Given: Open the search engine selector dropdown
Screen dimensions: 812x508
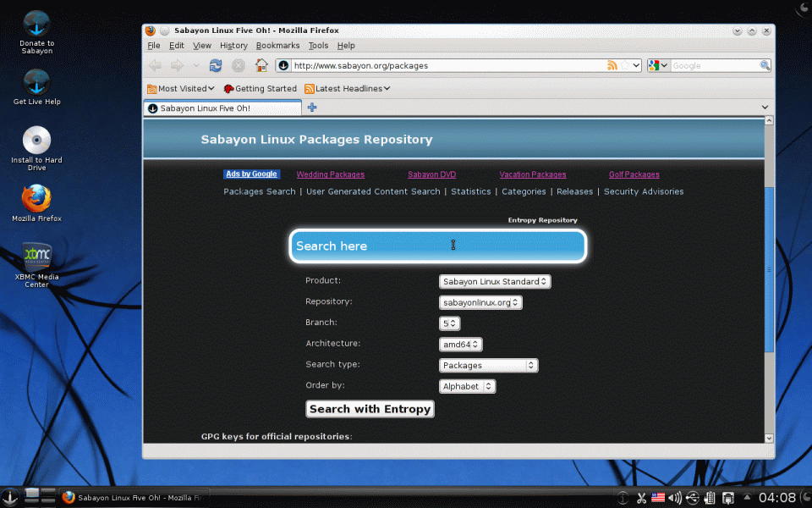Looking at the screenshot, I should pyautogui.click(x=658, y=65).
